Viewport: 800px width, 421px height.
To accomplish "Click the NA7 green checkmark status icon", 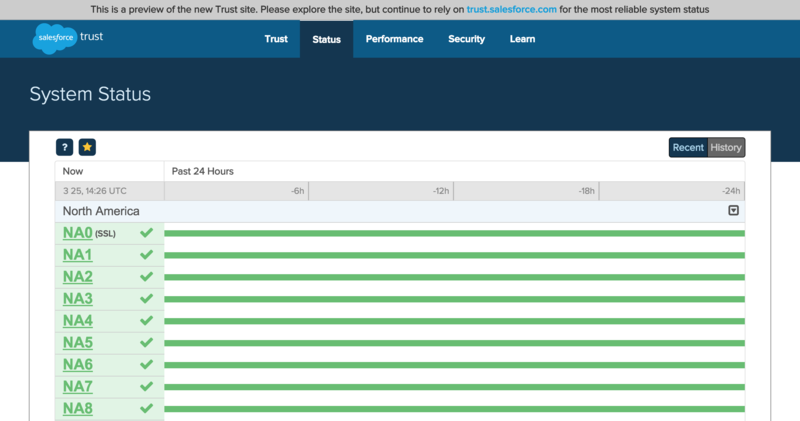I will click(146, 386).
